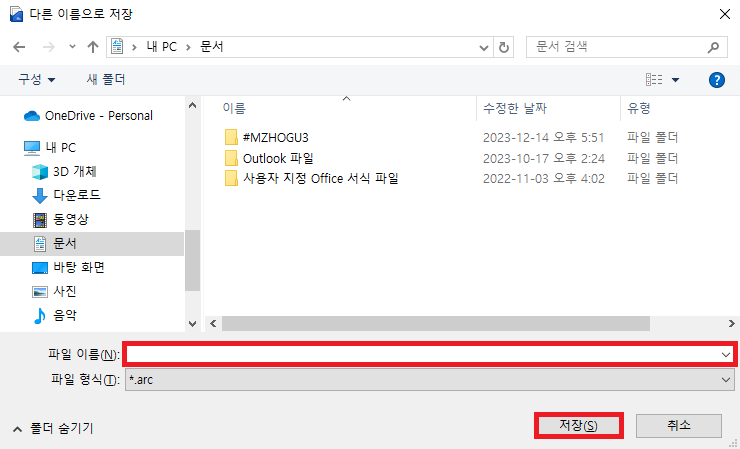Image resolution: width=740 pixels, height=449 pixels.
Task: Click #MZHOGU3 folder icon
Action: (x=231, y=137)
